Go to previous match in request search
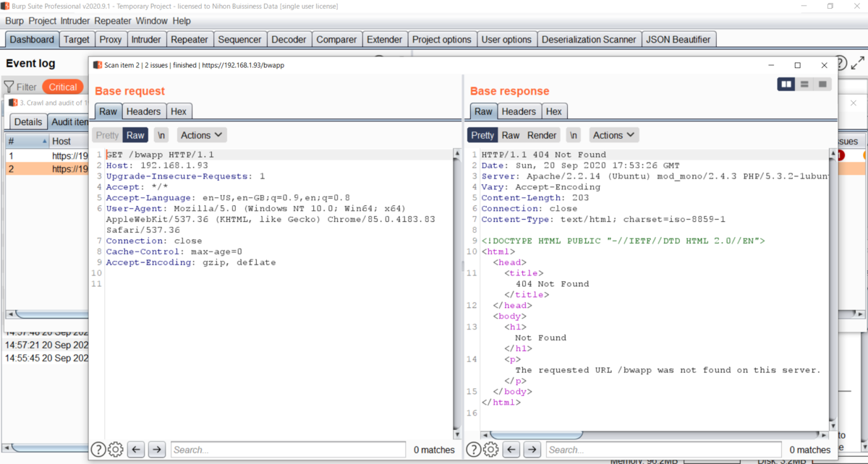 [136, 450]
